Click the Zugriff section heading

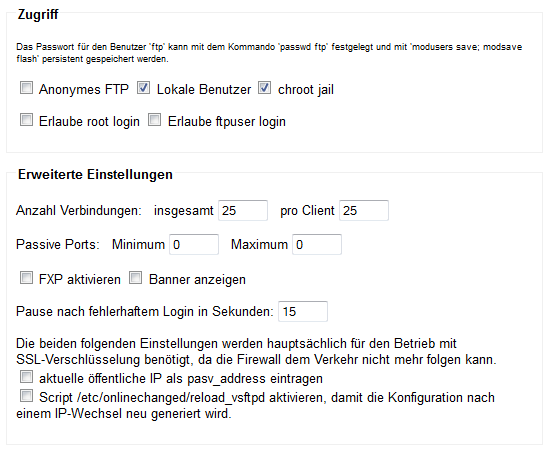pos(38,14)
